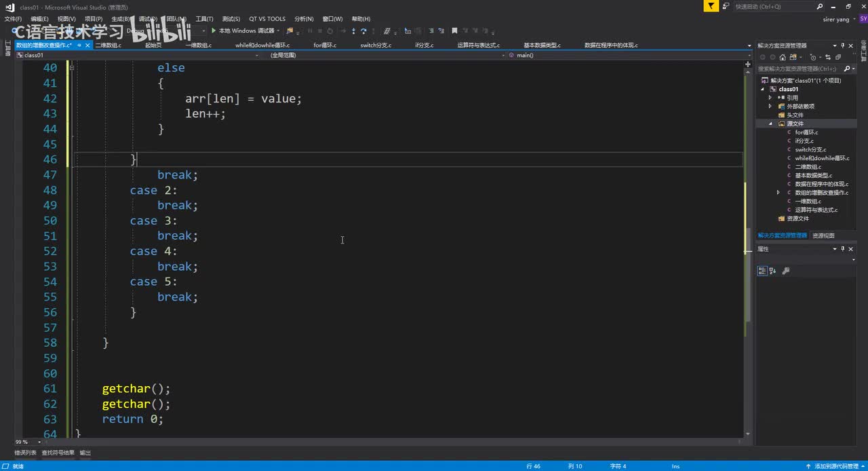This screenshot has width=868, height=471.
Task: Select 资源文件 folder in Solution Explorer
Action: (x=797, y=219)
